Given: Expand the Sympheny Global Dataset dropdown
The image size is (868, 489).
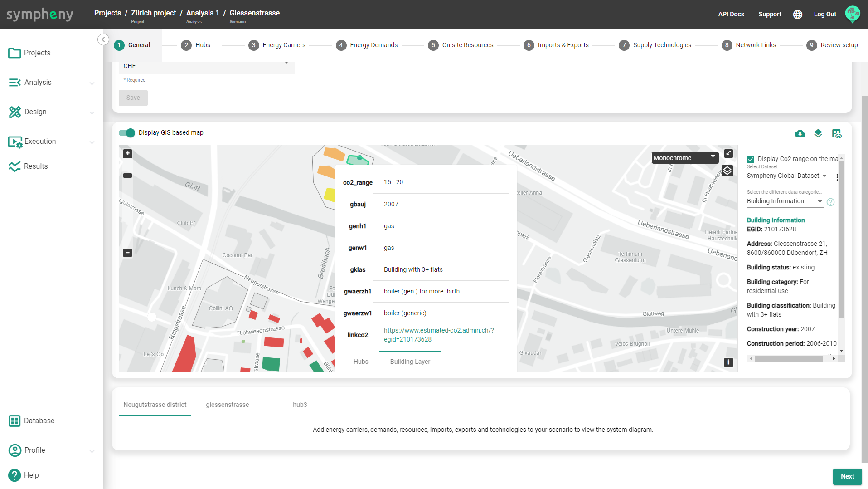Looking at the screenshot, I should pos(786,176).
